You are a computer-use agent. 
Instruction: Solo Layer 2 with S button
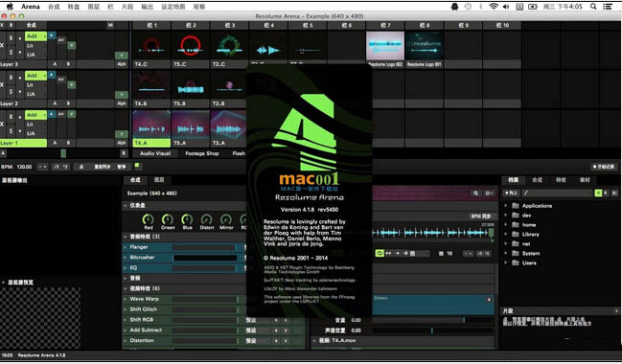(x=11, y=92)
